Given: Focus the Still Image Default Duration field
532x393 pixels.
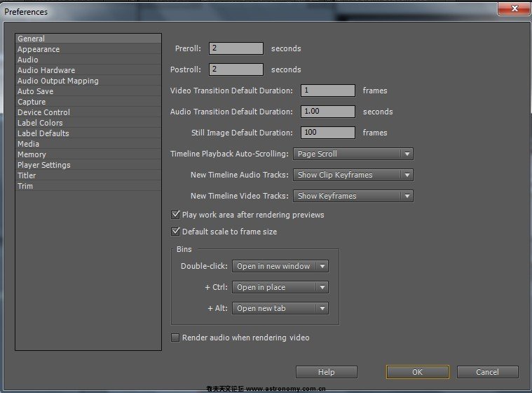Looking at the screenshot, I should tap(328, 133).
